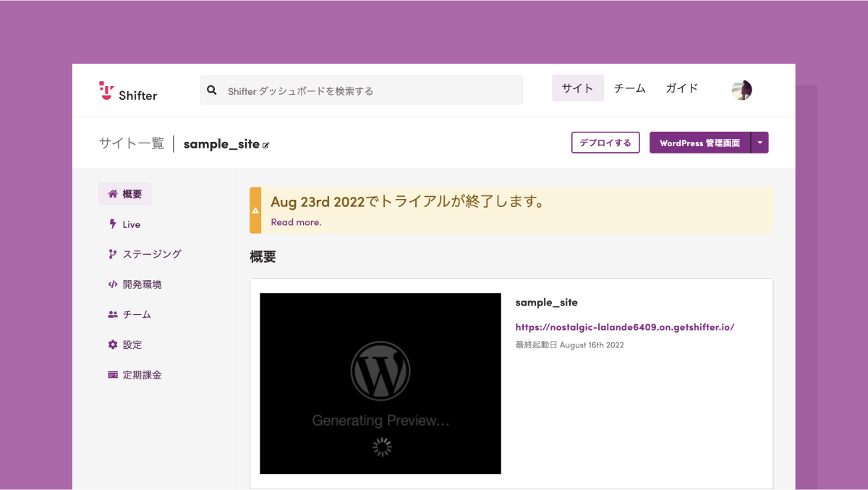Click the people icon for チーム in sidebar

pyautogui.click(x=113, y=315)
